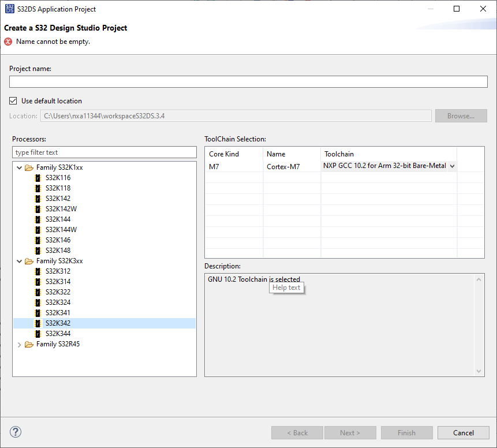Click the S32DS title bar application icon
The height and width of the screenshot is (448, 497).
point(10,9)
